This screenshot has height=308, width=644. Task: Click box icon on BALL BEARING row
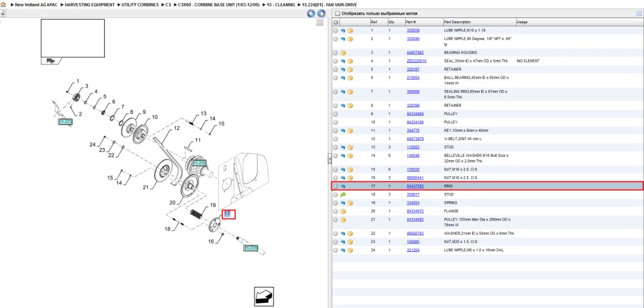(350, 78)
